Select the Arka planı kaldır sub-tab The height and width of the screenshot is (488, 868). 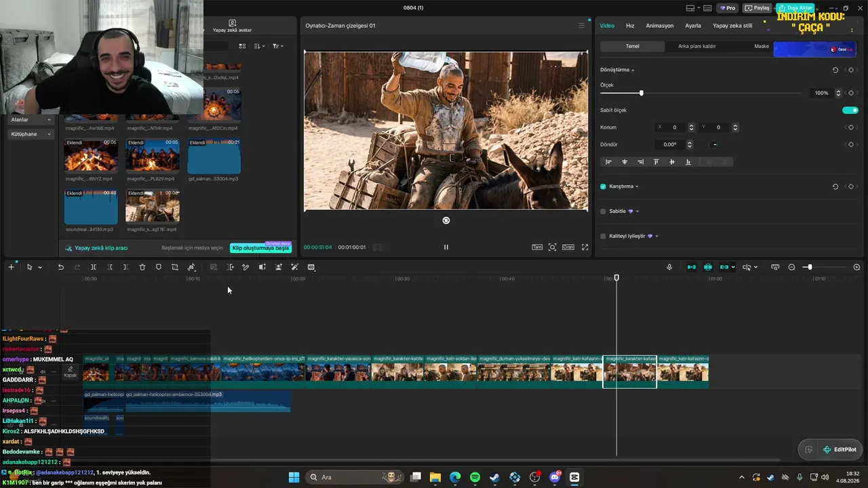pyautogui.click(x=697, y=46)
